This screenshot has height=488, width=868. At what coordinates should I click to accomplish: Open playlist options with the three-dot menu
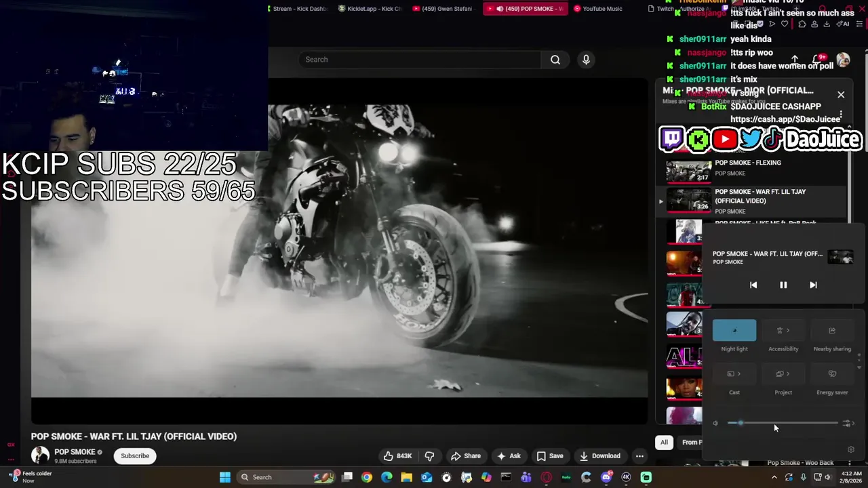point(841,115)
